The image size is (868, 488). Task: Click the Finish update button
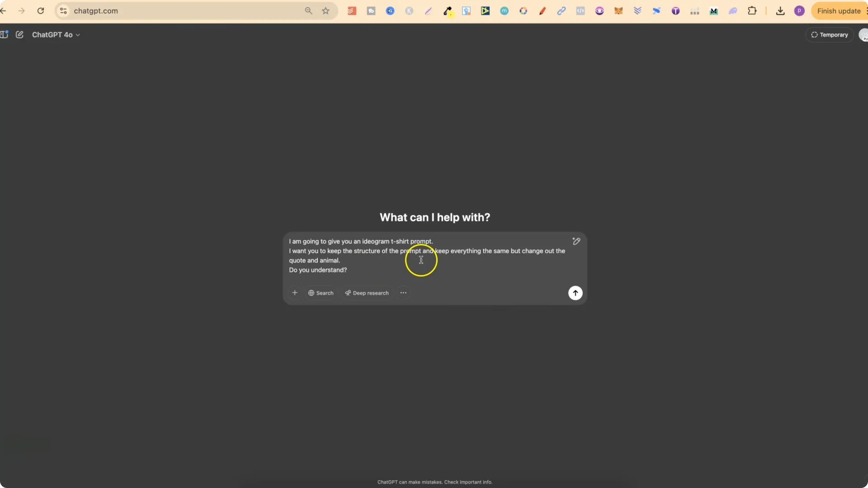(838, 10)
